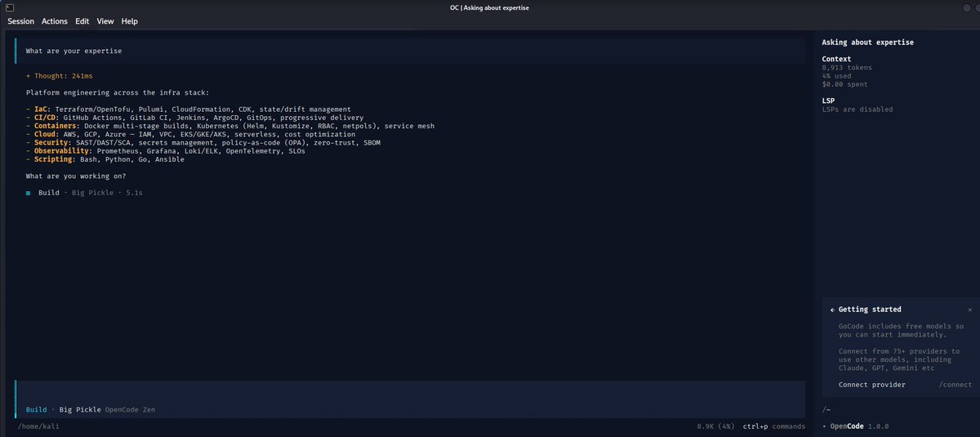Screen dimensions: 980x437
Task: Click '4% used' in sidebar
Action: [838, 76]
